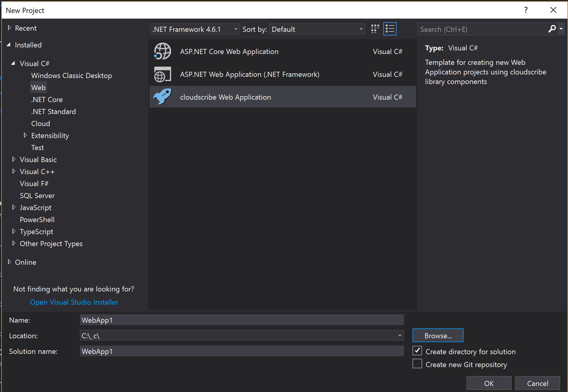Close the New Project dialog
The width and height of the screenshot is (568, 392).
coord(553,10)
